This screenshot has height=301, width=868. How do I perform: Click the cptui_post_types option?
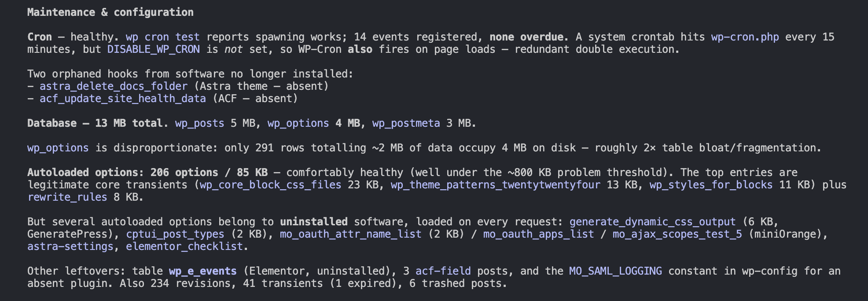click(175, 234)
